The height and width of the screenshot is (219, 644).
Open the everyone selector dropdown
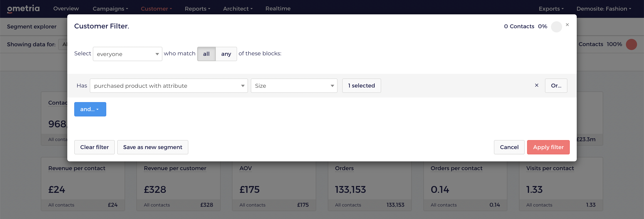[128, 54]
